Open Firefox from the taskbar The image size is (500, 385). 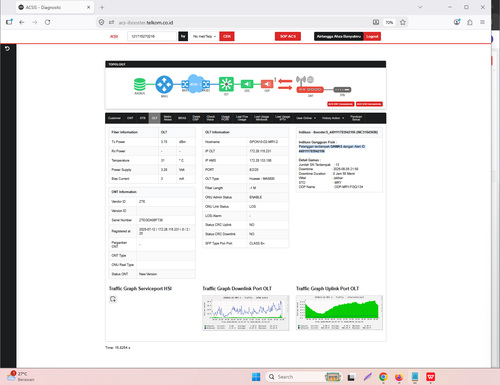coord(399,377)
